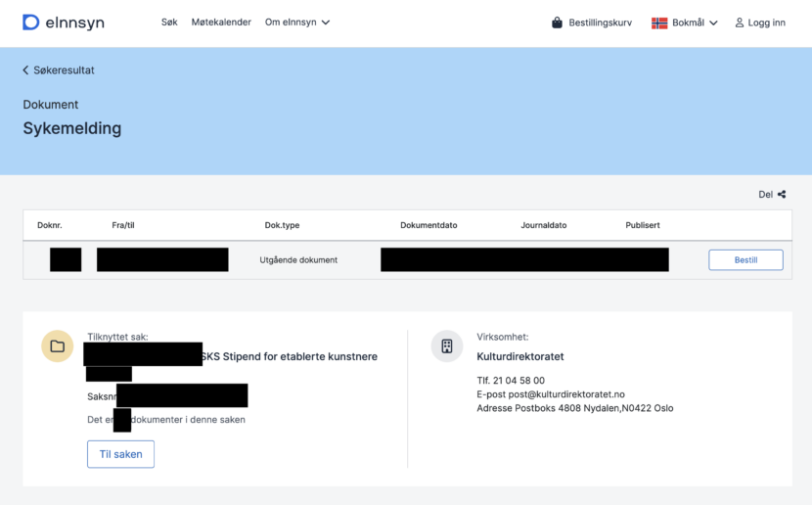Click the Dokument heading label
812x505 pixels.
tap(51, 105)
